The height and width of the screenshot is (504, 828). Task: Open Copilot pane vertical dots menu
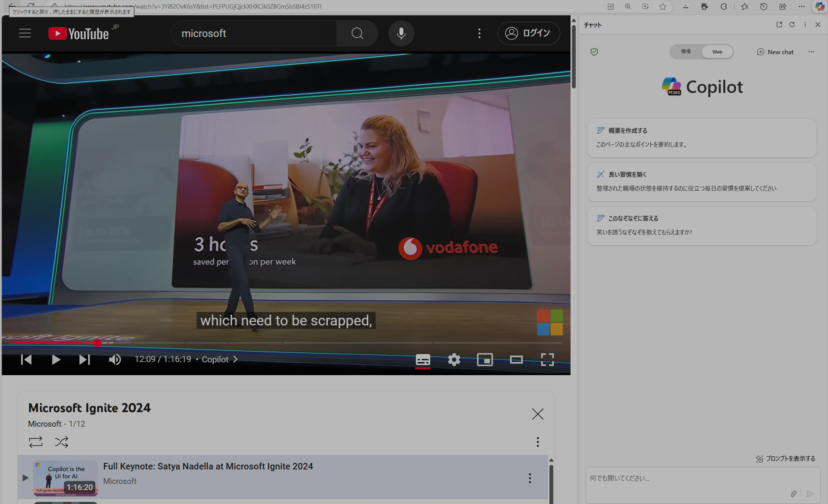805,25
